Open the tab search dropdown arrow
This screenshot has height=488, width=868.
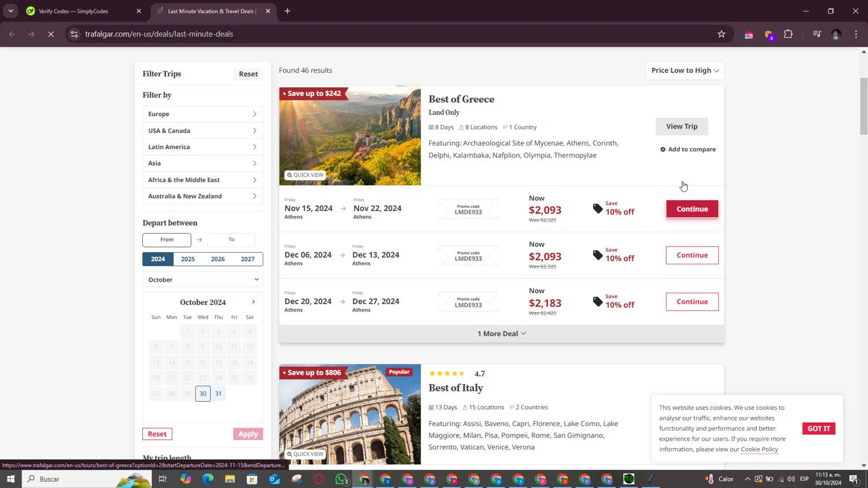pos(10,11)
